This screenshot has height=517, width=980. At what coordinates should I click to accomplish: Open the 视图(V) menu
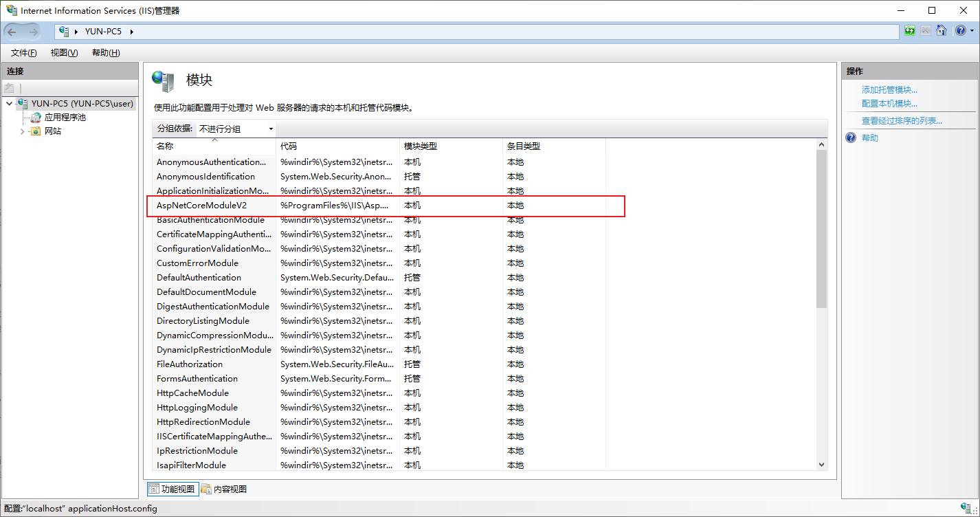(64, 53)
